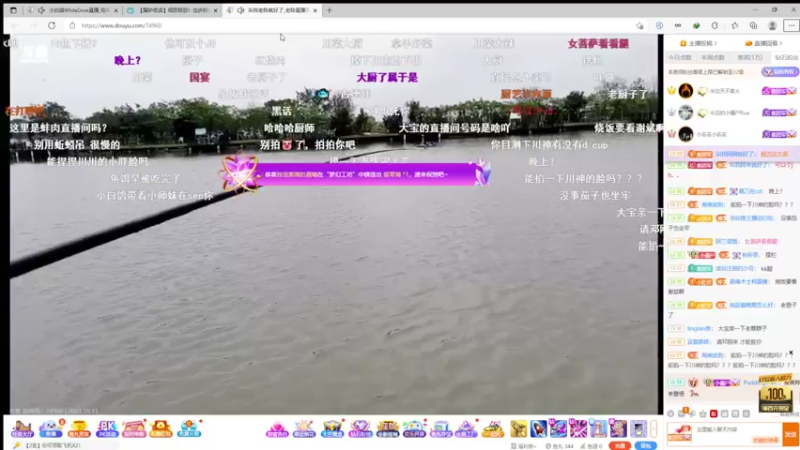800x450 pixels.
Task: Send chat message with orange 发送 button
Action: [790, 434]
